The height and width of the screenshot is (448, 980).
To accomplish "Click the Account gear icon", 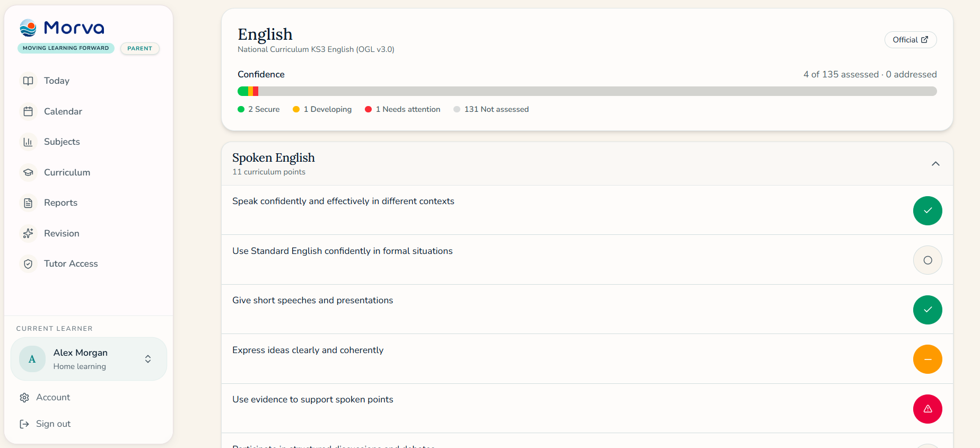I will coord(24,398).
